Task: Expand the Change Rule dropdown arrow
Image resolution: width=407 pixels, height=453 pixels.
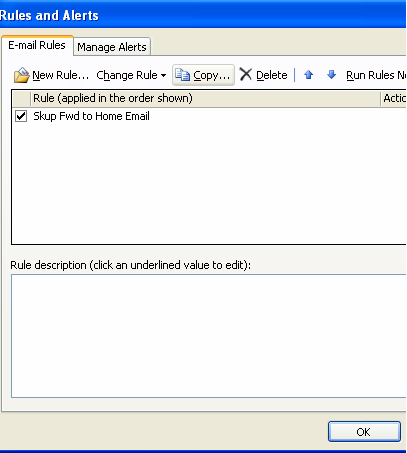Action: point(163,76)
